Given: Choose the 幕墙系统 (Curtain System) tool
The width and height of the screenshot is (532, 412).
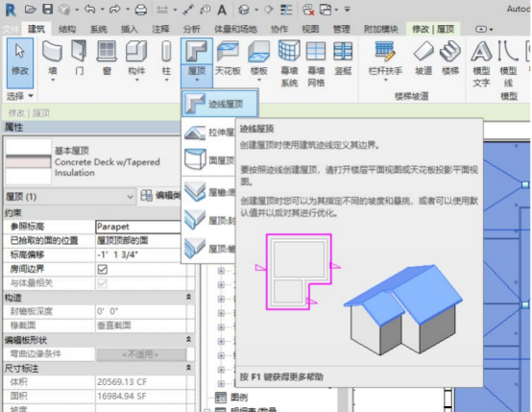Looking at the screenshot, I should tap(289, 63).
